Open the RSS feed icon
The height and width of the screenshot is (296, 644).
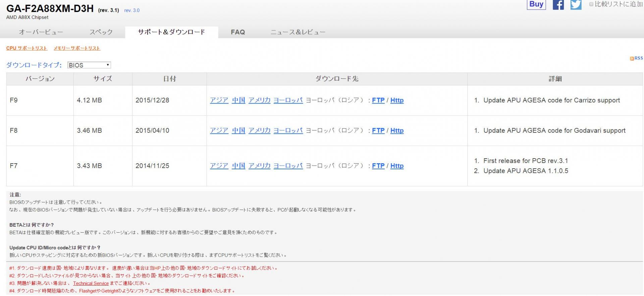[632, 59]
